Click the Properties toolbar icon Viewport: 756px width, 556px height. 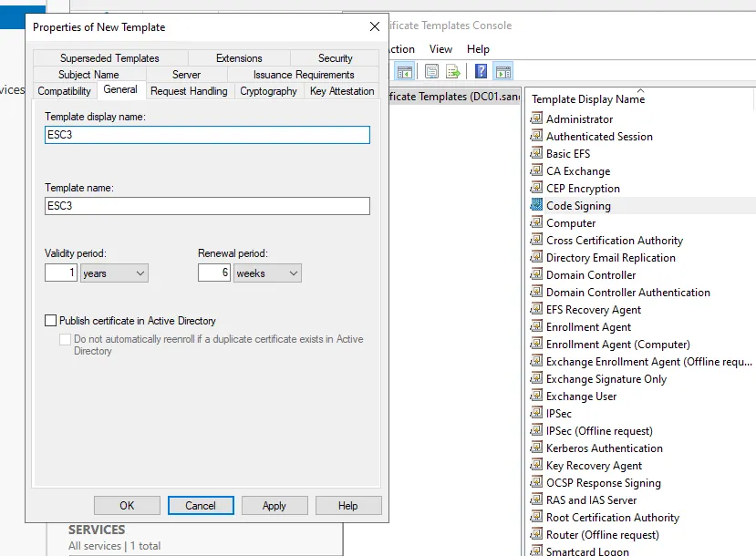coord(431,71)
